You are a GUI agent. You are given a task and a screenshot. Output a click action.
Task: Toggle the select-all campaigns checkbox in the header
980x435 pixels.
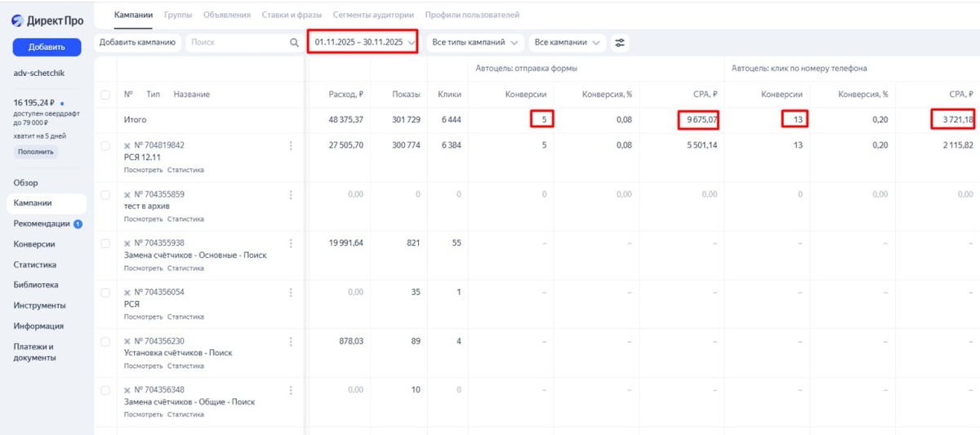(x=105, y=95)
